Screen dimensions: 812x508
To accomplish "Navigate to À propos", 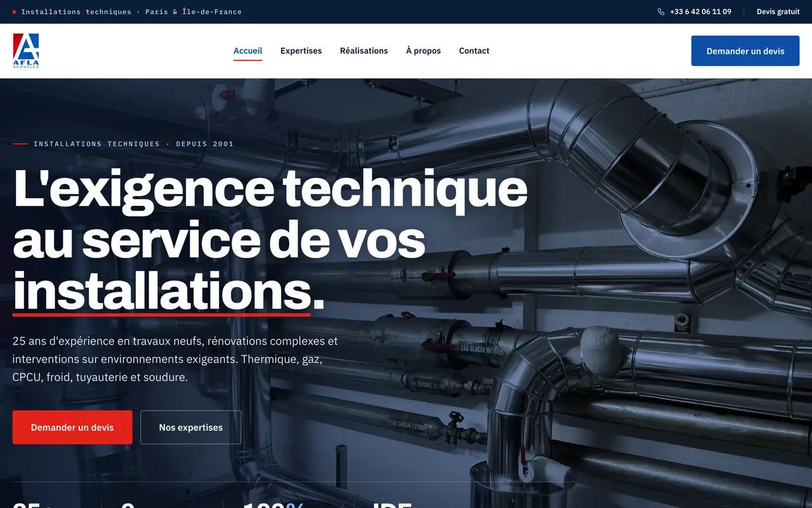I will click(x=423, y=51).
